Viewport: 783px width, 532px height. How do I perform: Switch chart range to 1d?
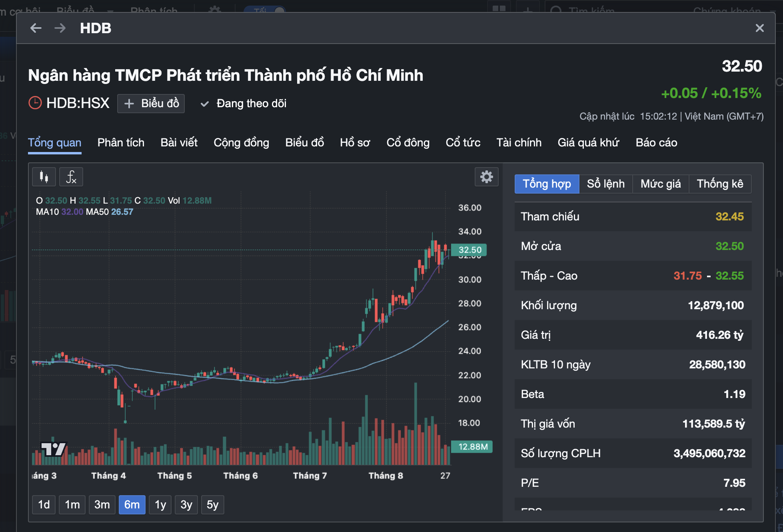[44, 505]
